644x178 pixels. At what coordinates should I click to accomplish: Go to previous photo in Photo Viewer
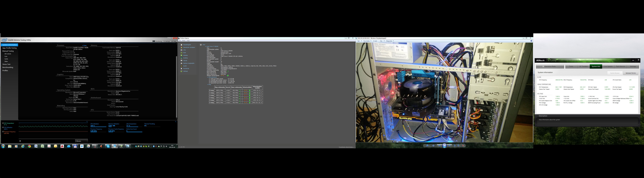(439, 146)
